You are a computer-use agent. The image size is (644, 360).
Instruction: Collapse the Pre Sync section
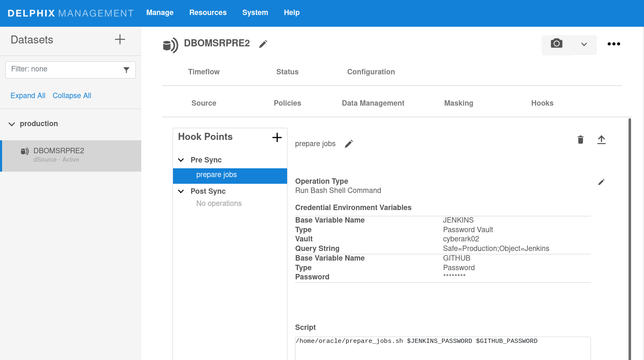click(x=181, y=160)
